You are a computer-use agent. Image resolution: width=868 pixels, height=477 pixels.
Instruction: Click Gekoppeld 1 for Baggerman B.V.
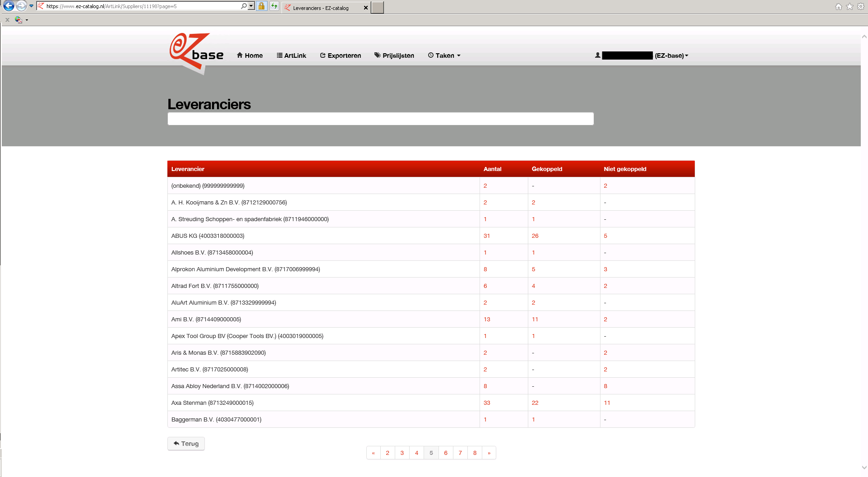click(533, 420)
